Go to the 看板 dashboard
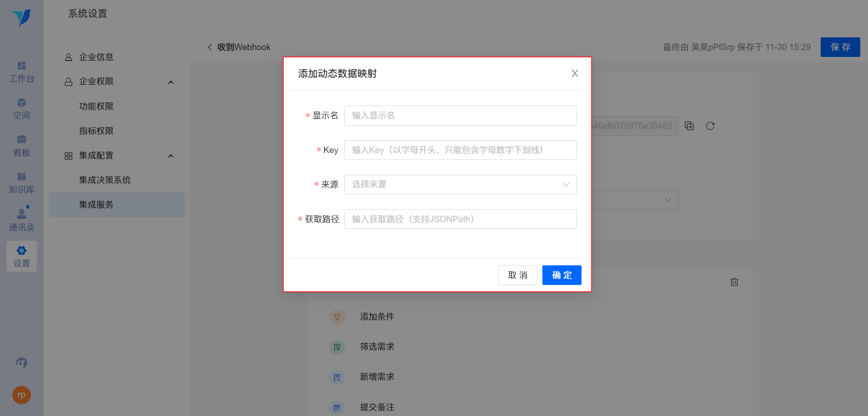 (21, 146)
